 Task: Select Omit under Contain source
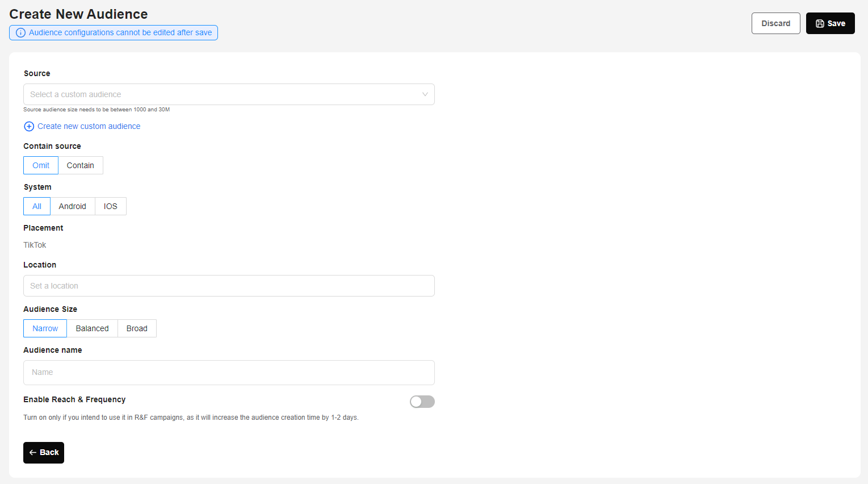(41, 165)
